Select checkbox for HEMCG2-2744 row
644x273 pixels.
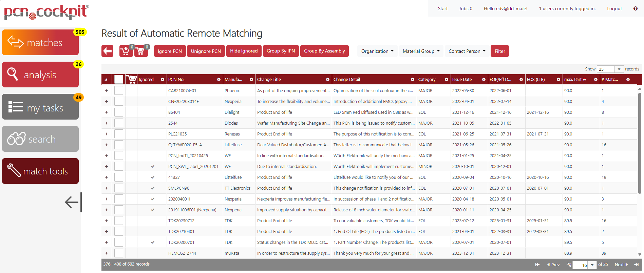119,253
